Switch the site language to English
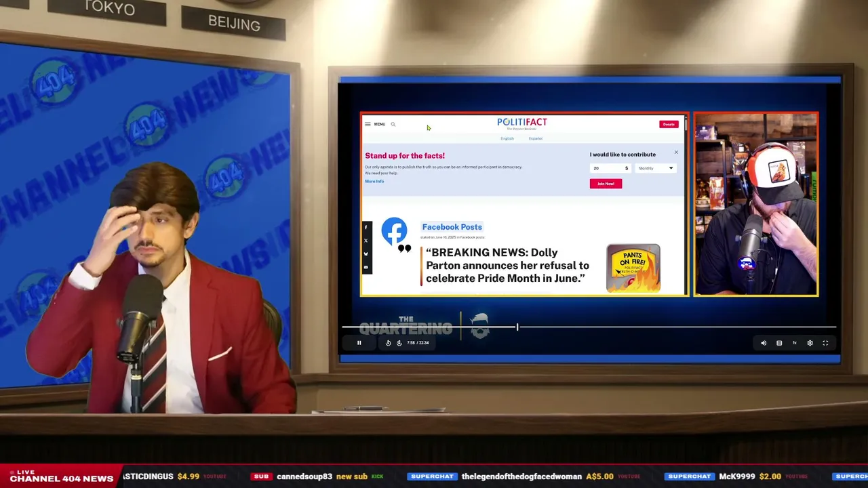Screen dimensions: 868x488 click(x=507, y=138)
